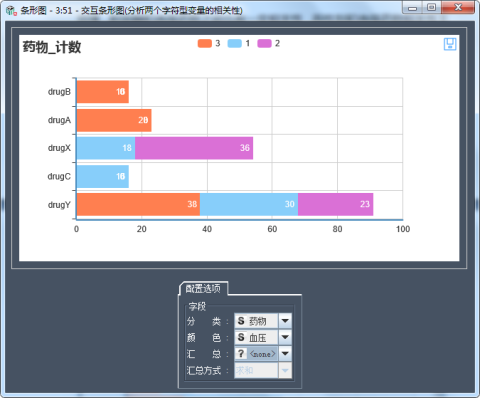Maximize the bar chart window

point(431,7)
